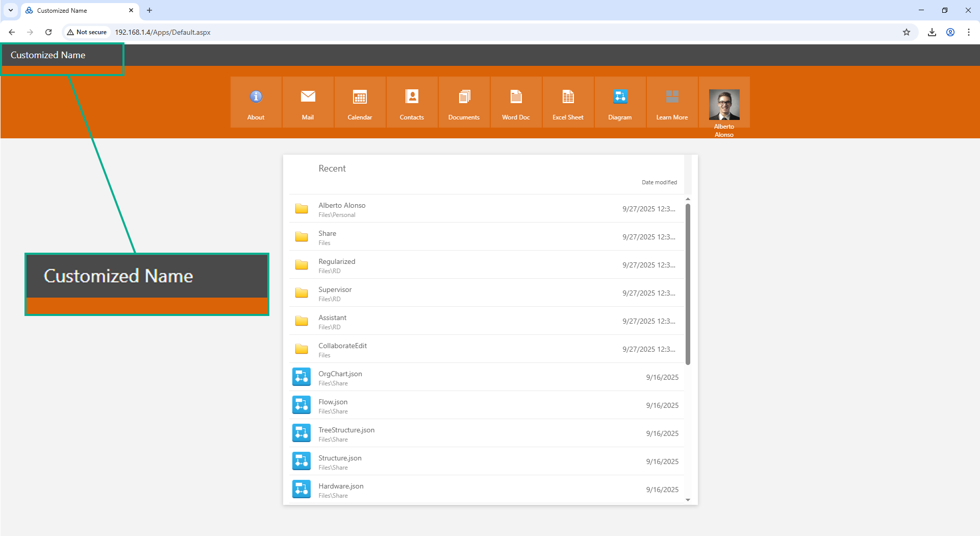Click the Learn More tile
Screen dimensions: 980x536
(x=672, y=97)
